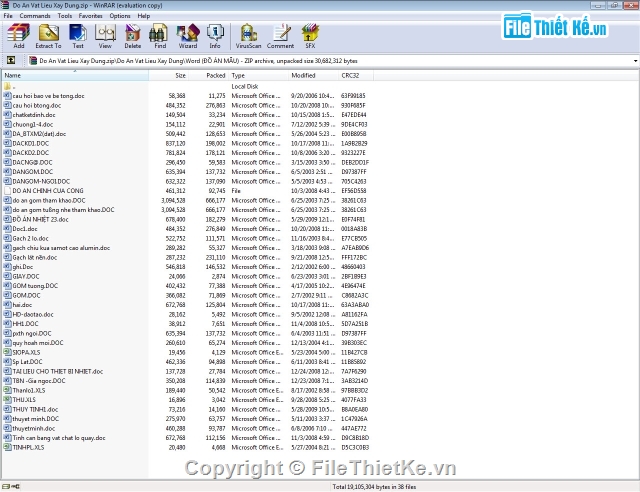Image resolution: width=640 pixels, height=492 pixels.
Task: Open the Comment tool
Action: 280,36
